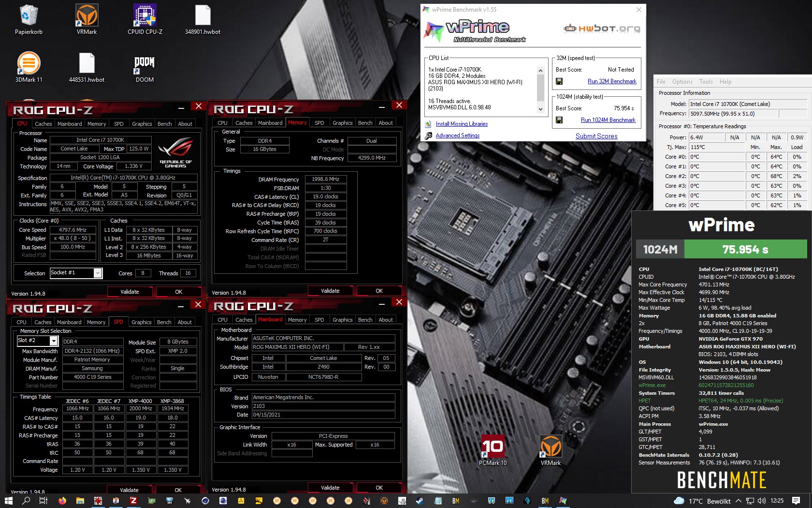Click Submit Scores link in wPrime
Screen dimensions: 812x508
tap(596, 136)
